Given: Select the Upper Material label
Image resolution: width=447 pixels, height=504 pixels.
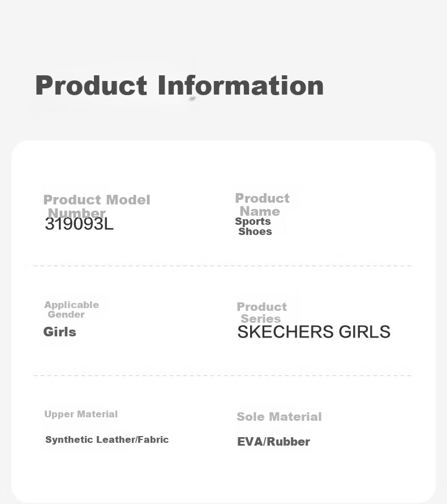Looking at the screenshot, I should pos(81,414).
